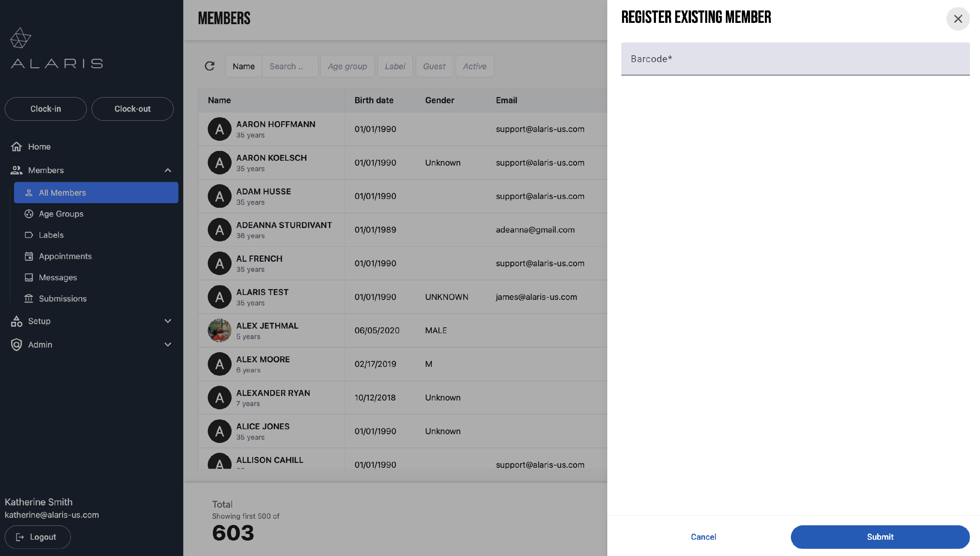Image resolution: width=980 pixels, height=556 pixels.
Task: Expand the Setup sidebar section
Action: [x=168, y=321]
